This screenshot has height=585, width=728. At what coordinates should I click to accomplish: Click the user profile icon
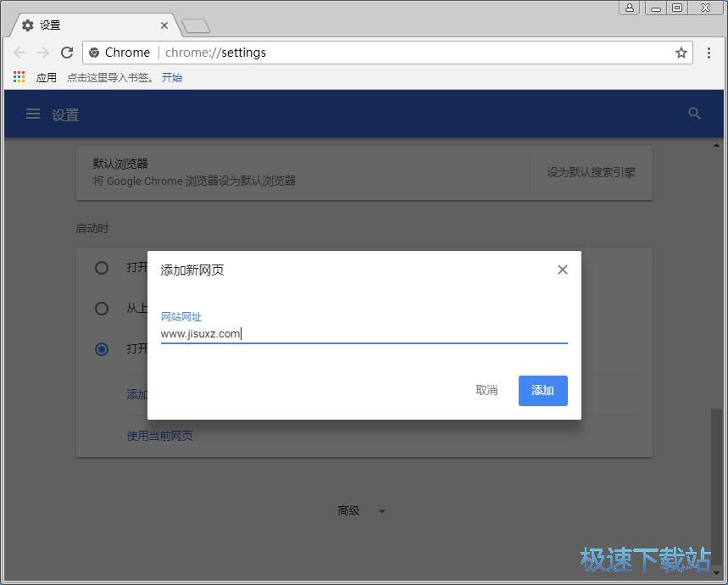(x=630, y=8)
